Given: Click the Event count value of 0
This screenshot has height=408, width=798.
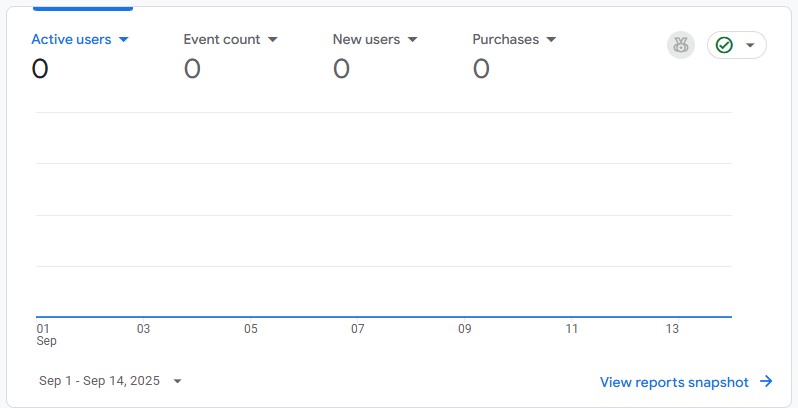Looking at the screenshot, I should 192,69.
